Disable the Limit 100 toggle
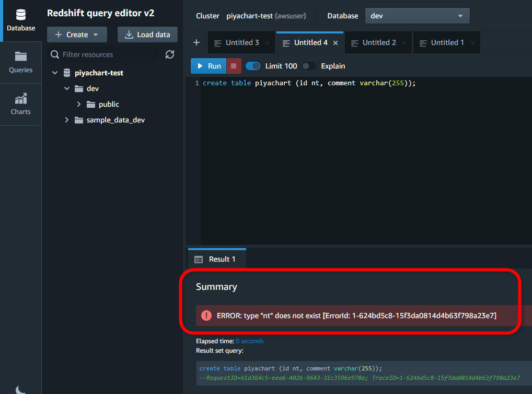 tap(253, 66)
